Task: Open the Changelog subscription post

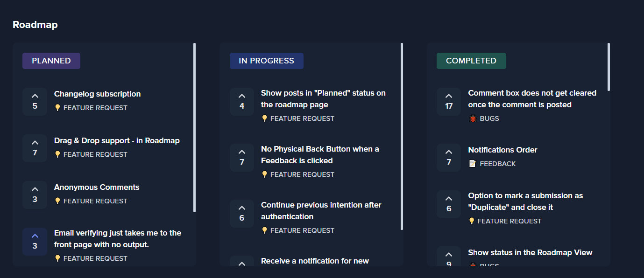Action: point(97,94)
